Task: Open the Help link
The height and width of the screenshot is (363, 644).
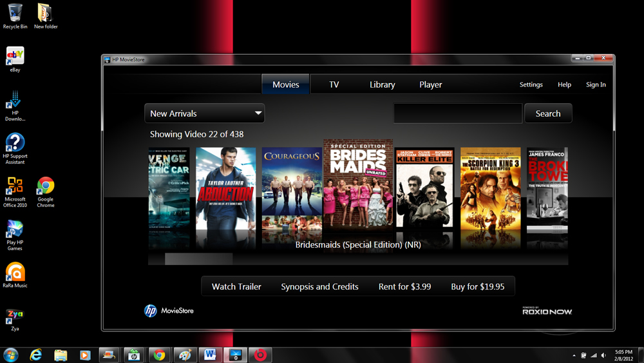Action: [x=564, y=84]
